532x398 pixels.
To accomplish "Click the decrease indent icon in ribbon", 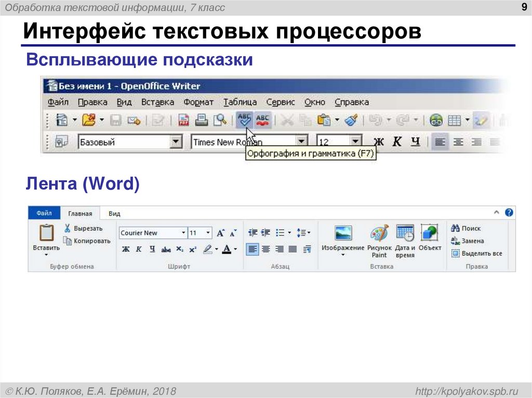I will click(252, 232).
